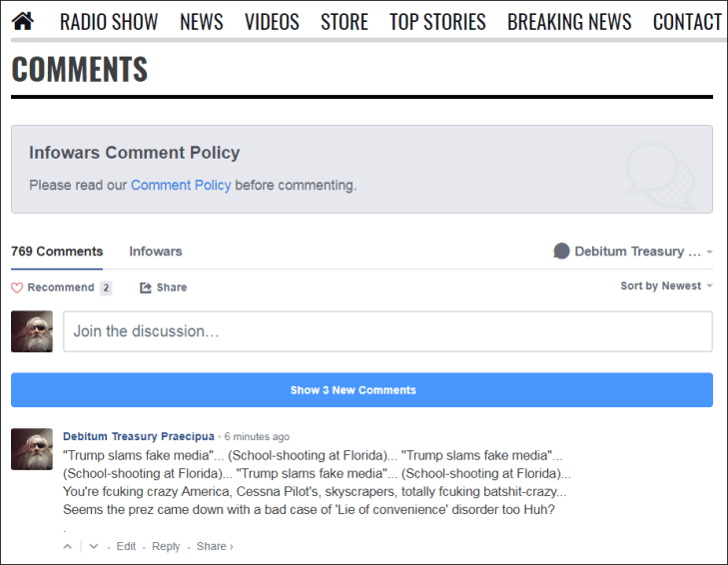Screen dimensions: 728x565
Task: Open the Debitum Treasury Praecipua profile name
Action: 138,436
